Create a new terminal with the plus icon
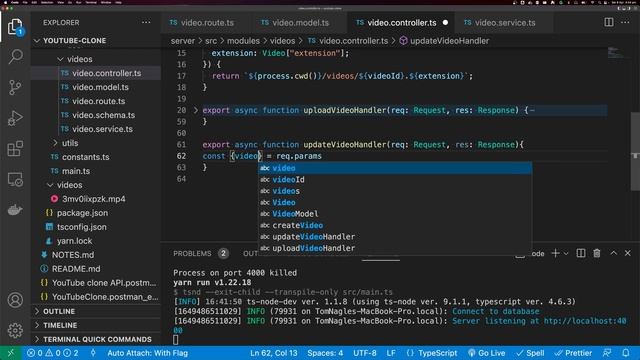640x360 pixels. pos(555,253)
